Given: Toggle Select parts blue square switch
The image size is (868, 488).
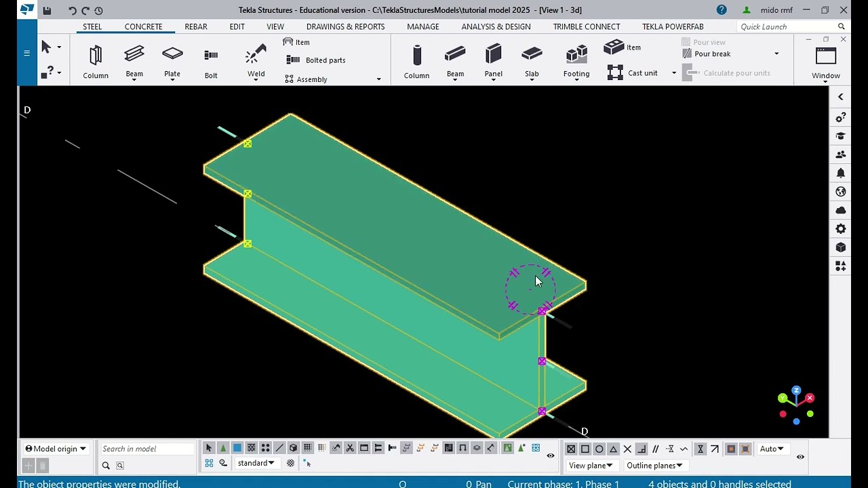Looking at the screenshot, I should click(237, 448).
